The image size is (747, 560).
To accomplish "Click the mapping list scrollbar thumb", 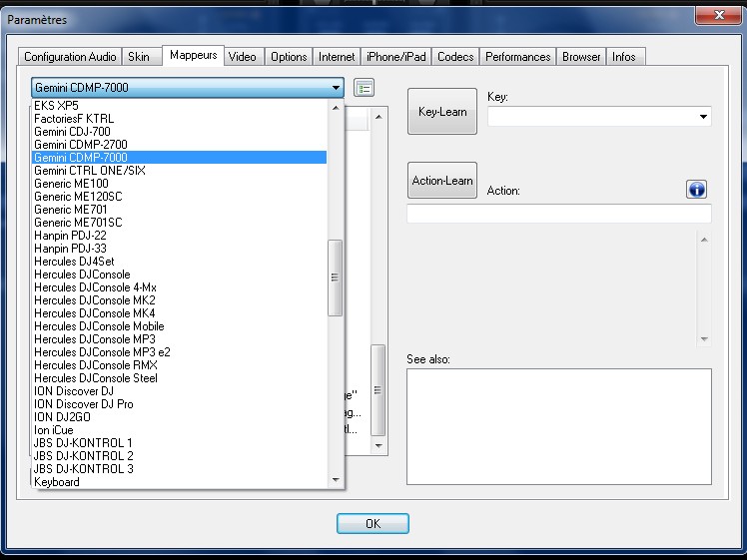I will 377,390.
